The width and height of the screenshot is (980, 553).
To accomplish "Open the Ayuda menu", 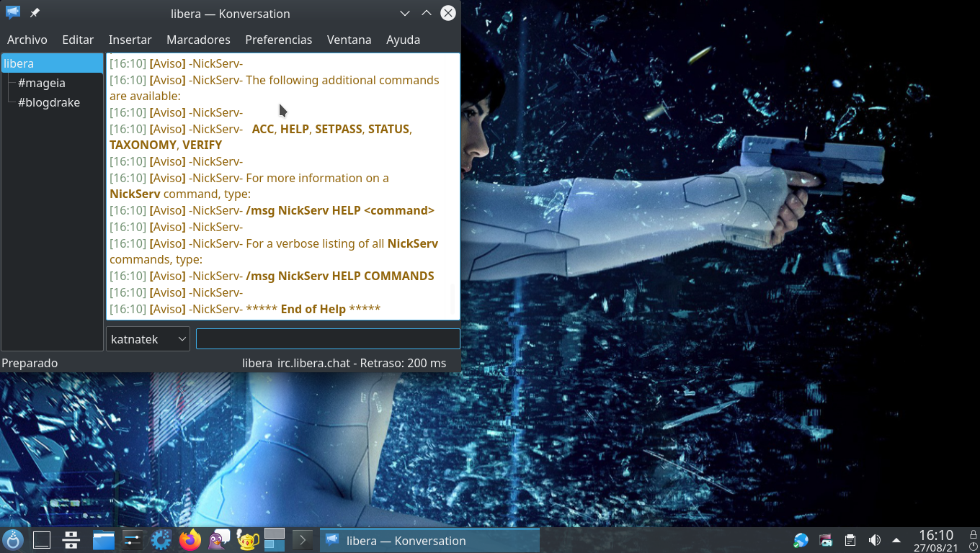I will pos(404,40).
